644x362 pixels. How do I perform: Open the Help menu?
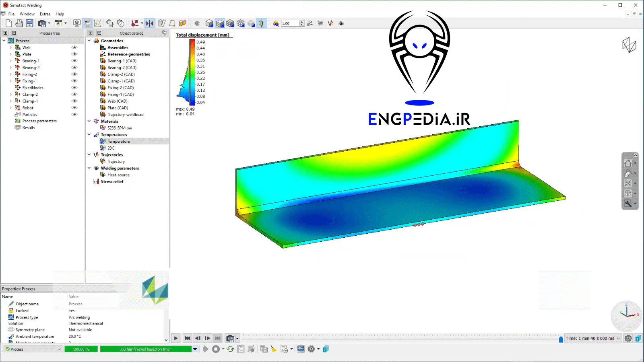point(60,14)
